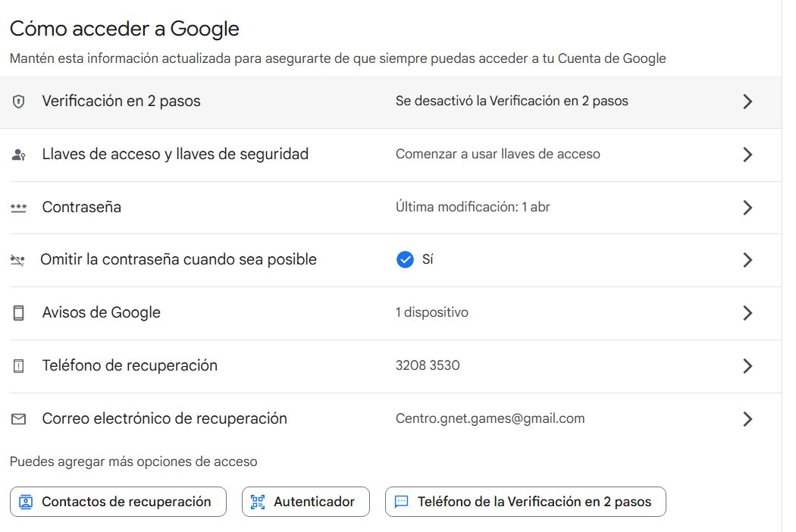Open the Correo electrónico de recuperación chevron

click(x=747, y=419)
